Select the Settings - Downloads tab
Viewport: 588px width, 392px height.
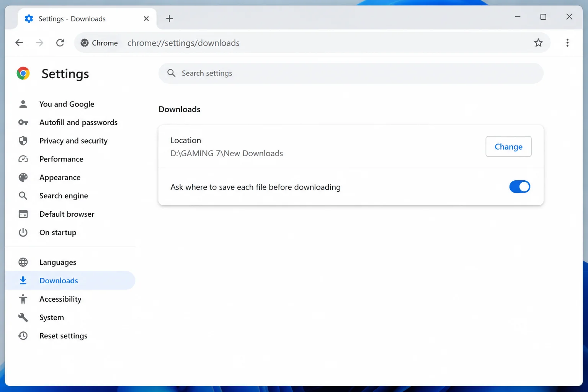(87, 18)
